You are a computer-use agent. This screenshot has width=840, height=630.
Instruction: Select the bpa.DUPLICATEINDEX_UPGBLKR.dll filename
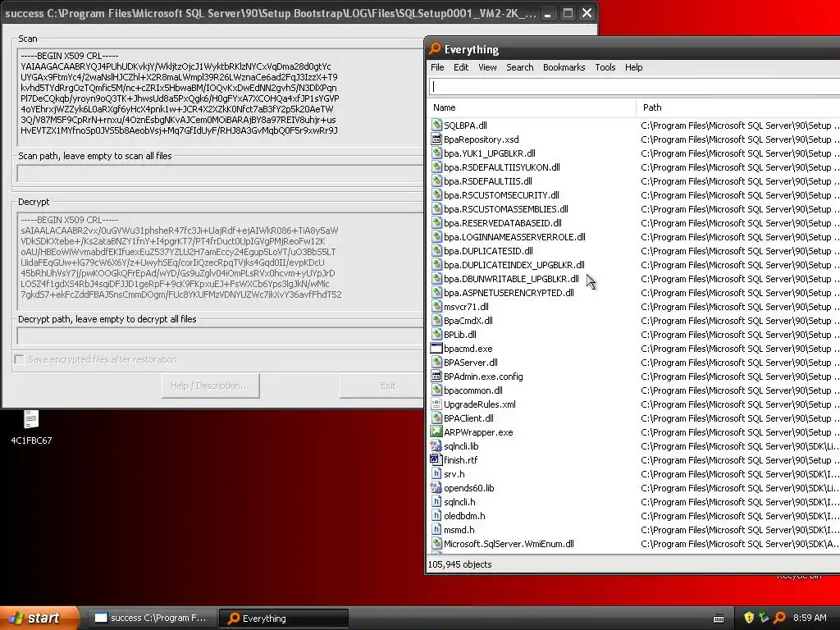(514, 265)
